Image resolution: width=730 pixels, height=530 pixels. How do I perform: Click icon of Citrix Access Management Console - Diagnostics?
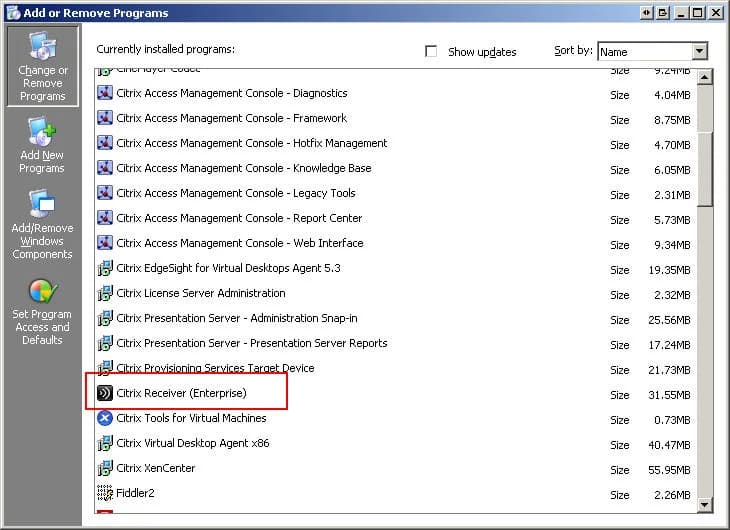[105, 93]
